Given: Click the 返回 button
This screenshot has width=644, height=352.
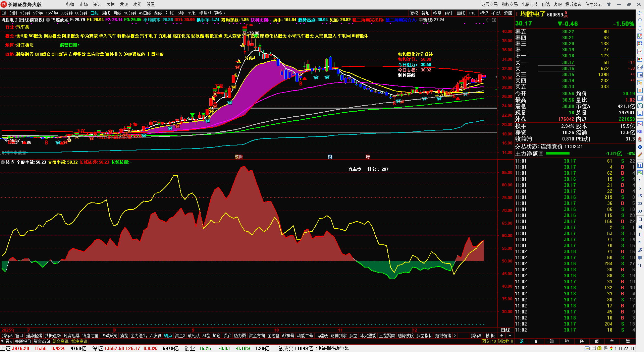Looking at the screenshot, I should click(x=508, y=13).
